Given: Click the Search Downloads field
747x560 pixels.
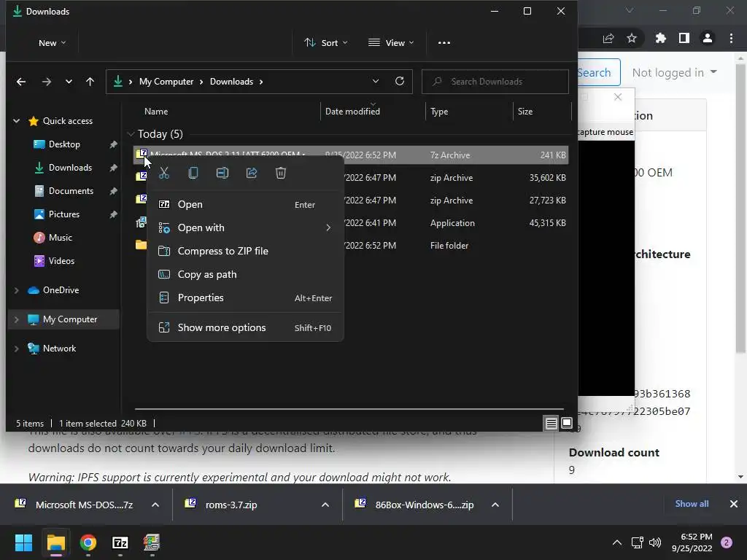Looking at the screenshot, I should [x=495, y=82].
